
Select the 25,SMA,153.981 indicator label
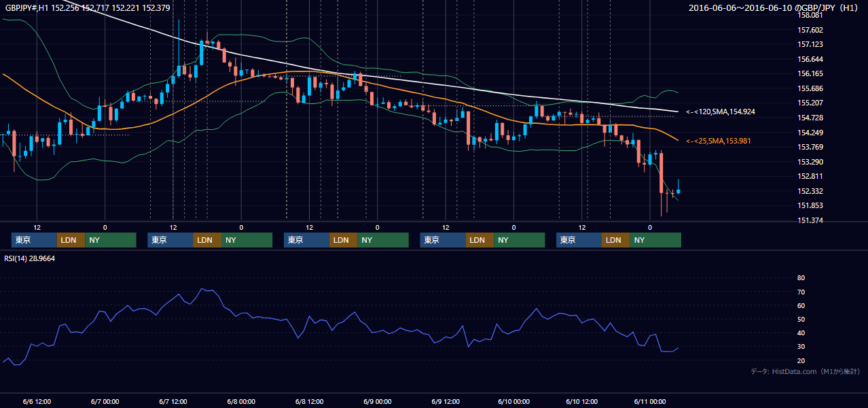[719, 141]
